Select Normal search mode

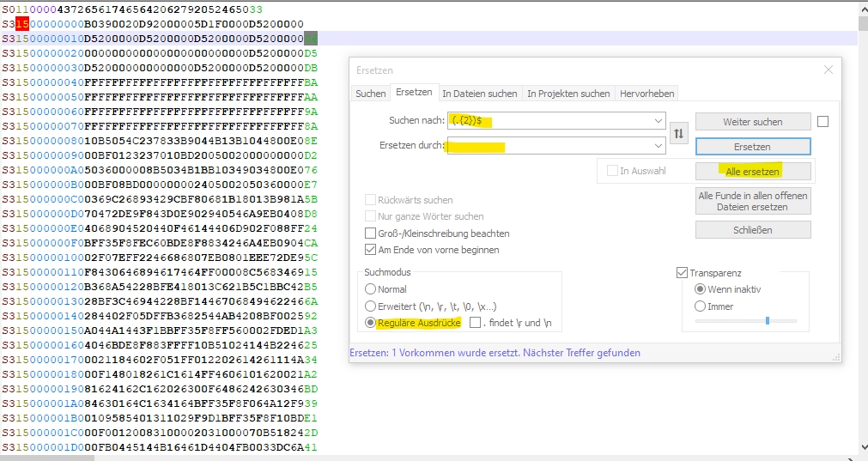(x=371, y=289)
